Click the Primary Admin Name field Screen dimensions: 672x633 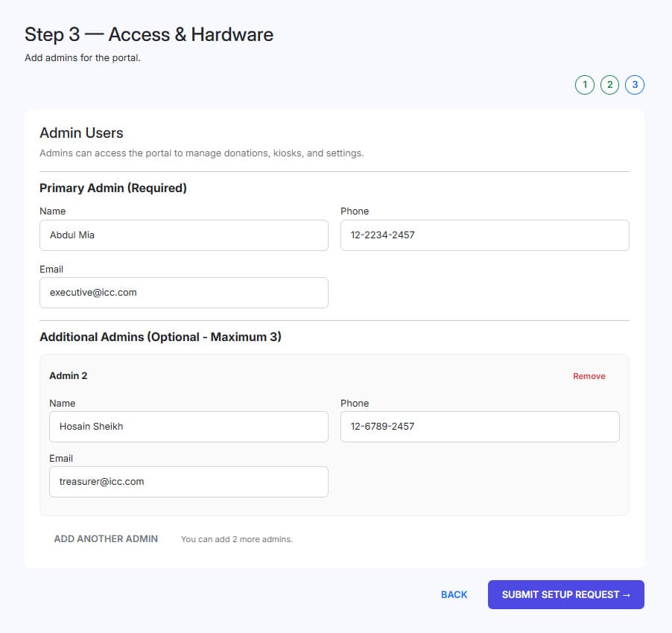coord(184,235)
